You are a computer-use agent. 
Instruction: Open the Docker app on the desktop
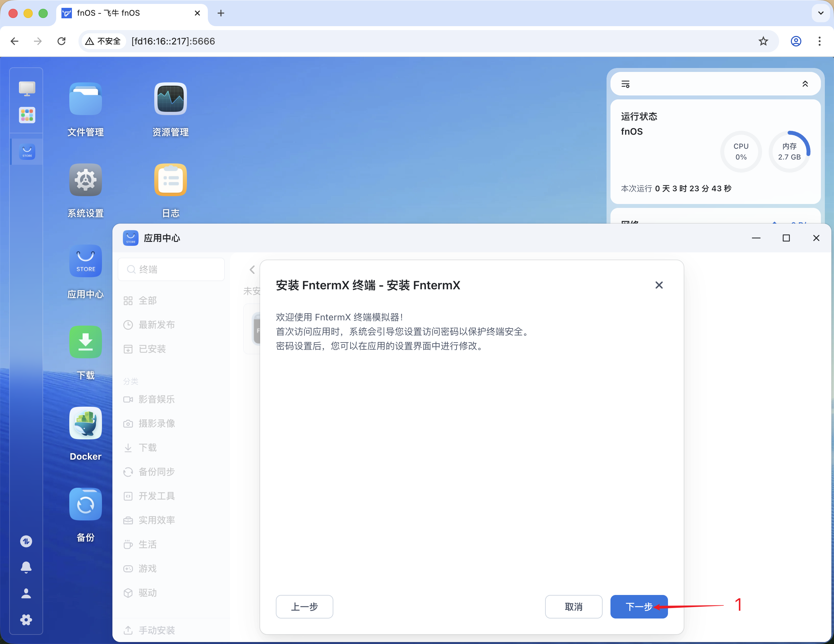85,423
